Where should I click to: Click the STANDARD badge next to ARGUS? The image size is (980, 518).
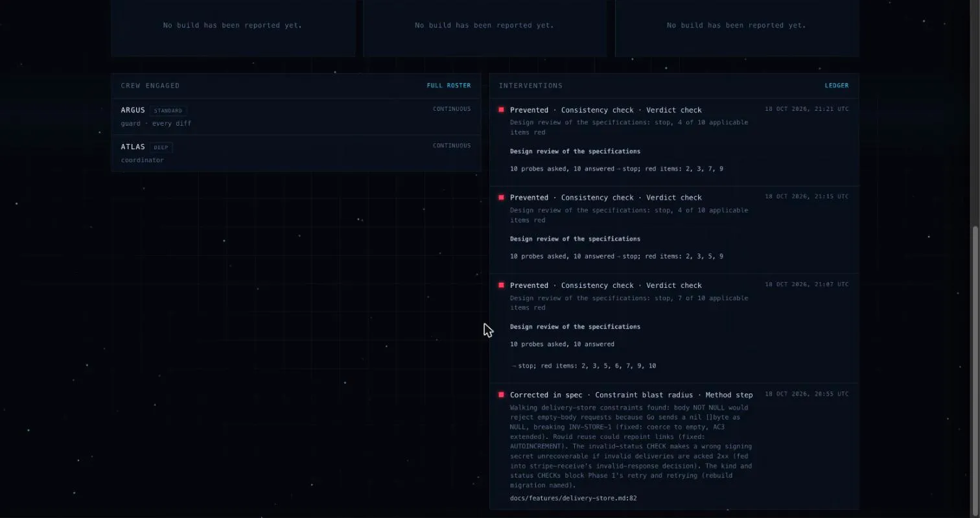168,111
